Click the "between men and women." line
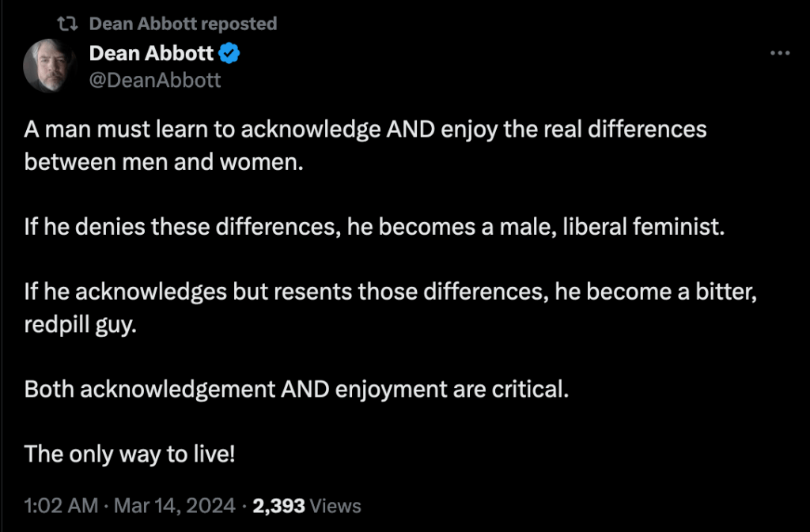The width and height of the screenshot is (810, 532). point(164,164)
